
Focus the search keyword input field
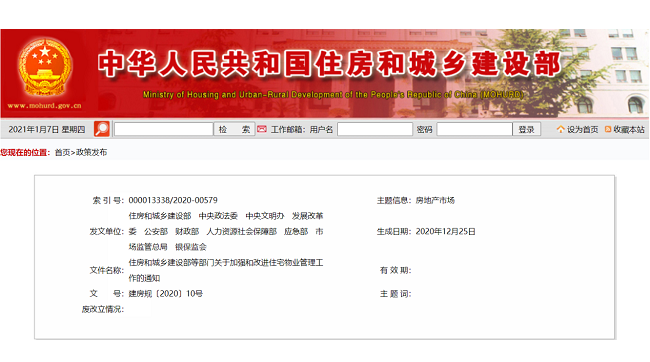coord(163,129)
